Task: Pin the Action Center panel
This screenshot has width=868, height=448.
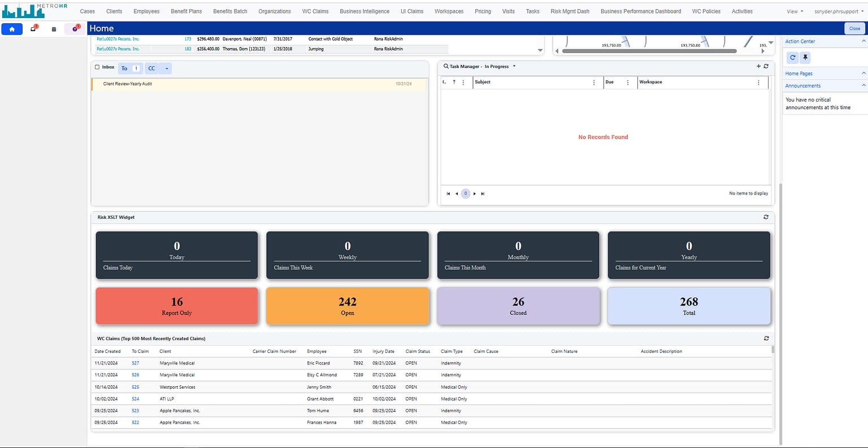Action: [805, 57]
